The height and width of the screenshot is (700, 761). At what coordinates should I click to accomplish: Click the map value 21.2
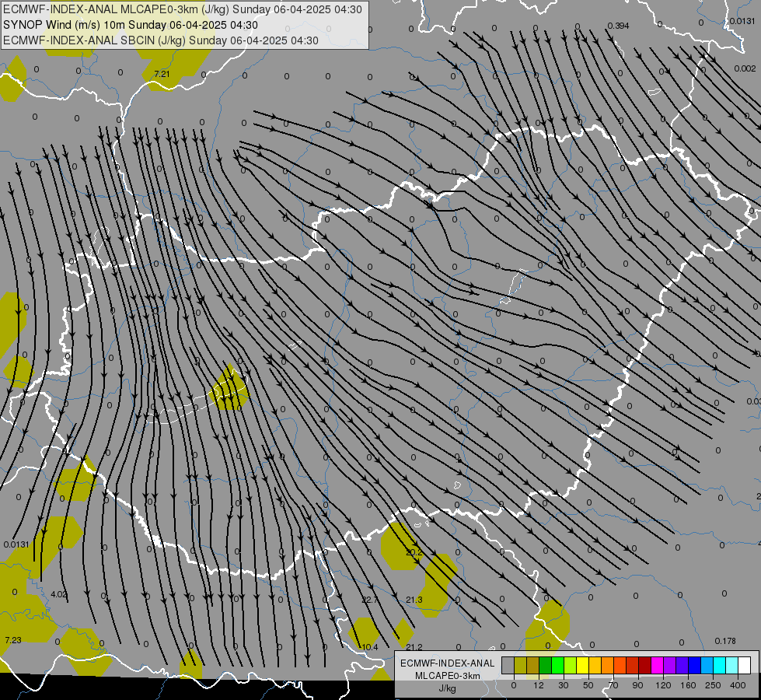click(x=414, y=647)
